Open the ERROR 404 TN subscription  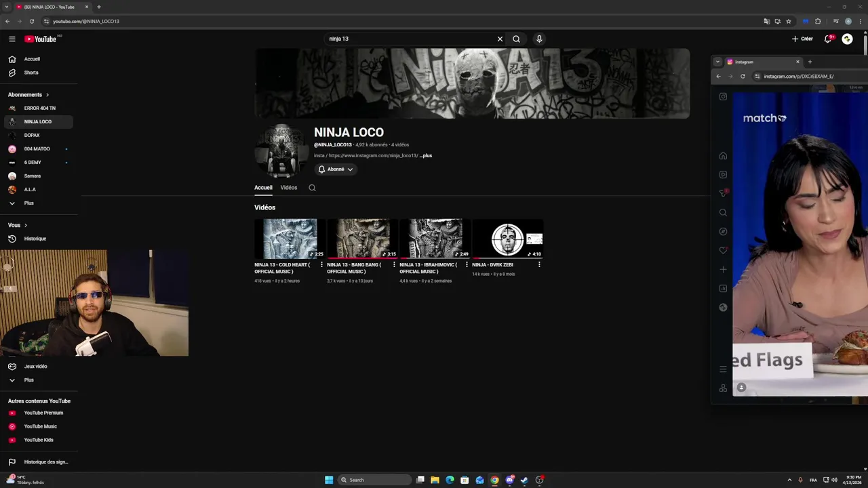38,108
